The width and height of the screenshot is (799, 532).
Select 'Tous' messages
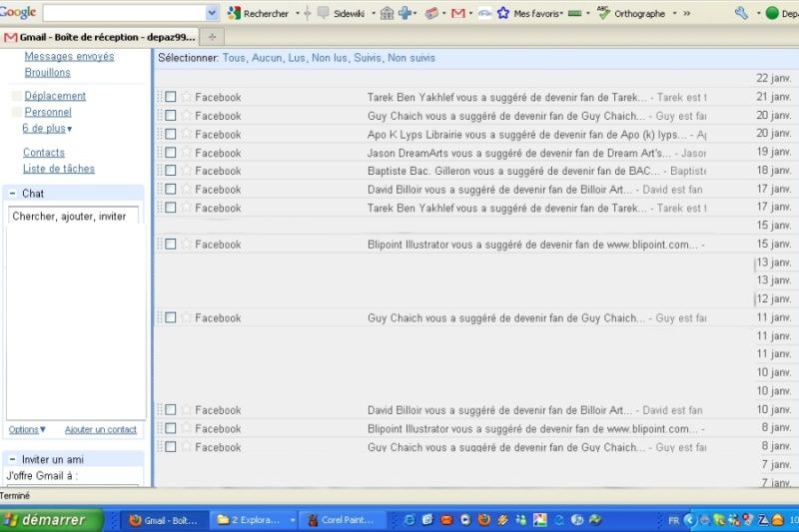click(x=234, y=58)
